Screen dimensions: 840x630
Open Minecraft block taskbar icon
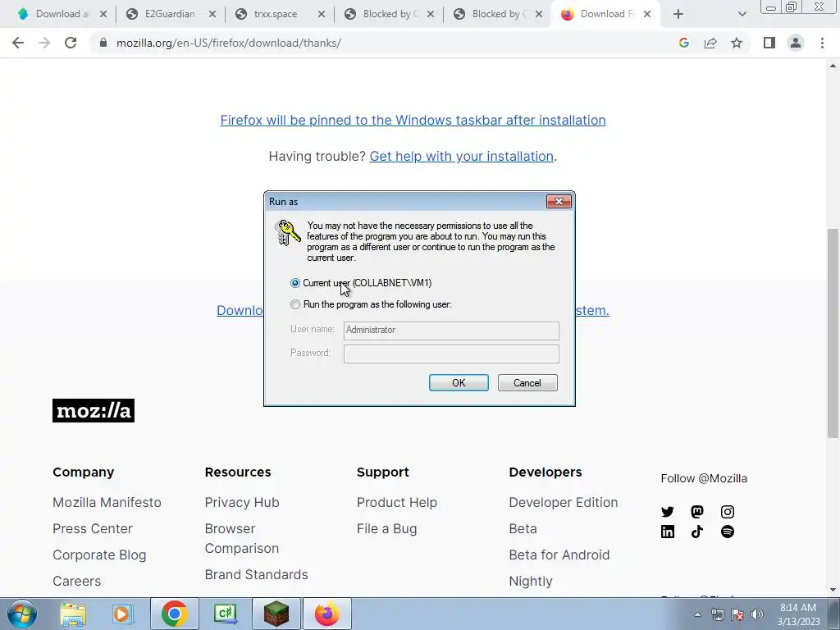tap(276, 614)
